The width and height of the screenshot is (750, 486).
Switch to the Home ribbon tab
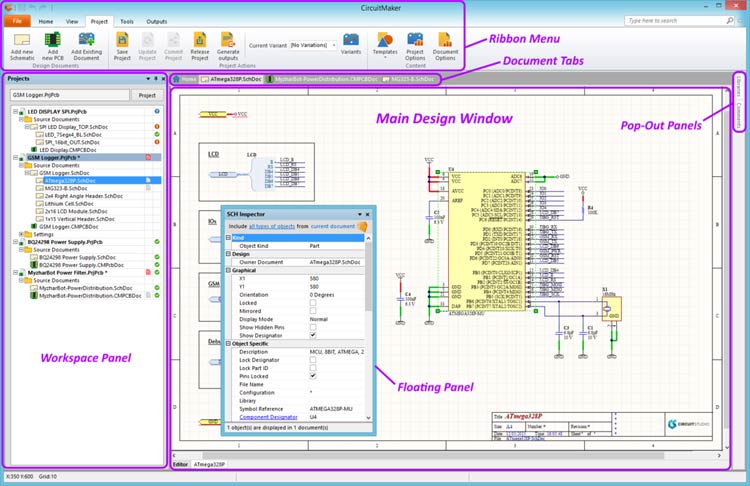click(x=46, y=22)
